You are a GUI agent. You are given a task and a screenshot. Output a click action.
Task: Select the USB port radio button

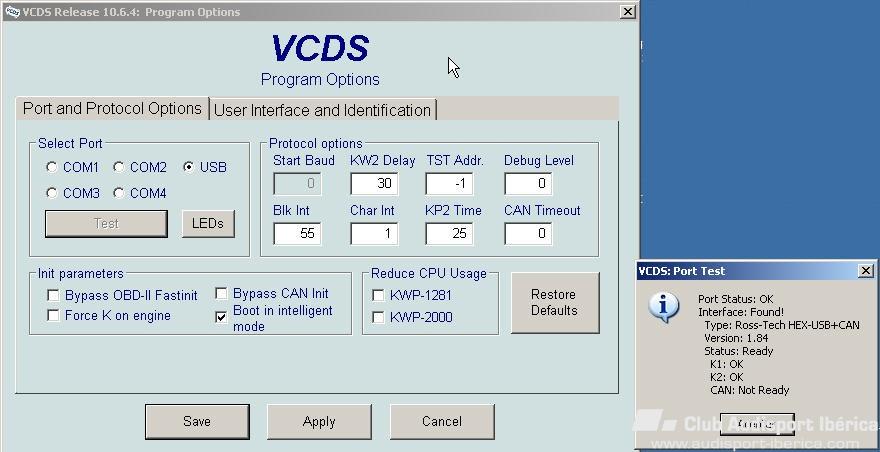189,167
